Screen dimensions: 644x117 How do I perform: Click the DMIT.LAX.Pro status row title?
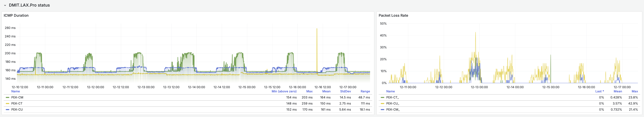tap(29, 5)
